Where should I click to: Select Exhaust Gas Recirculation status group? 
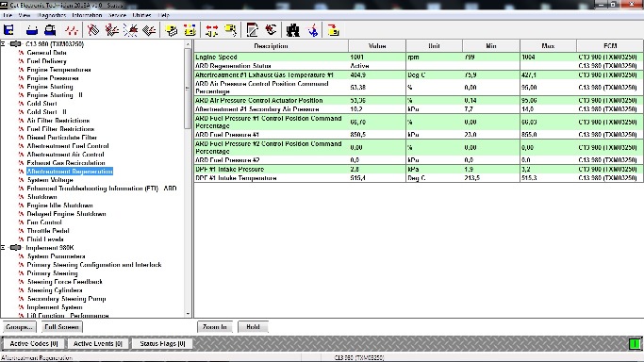tap(66, 163)
